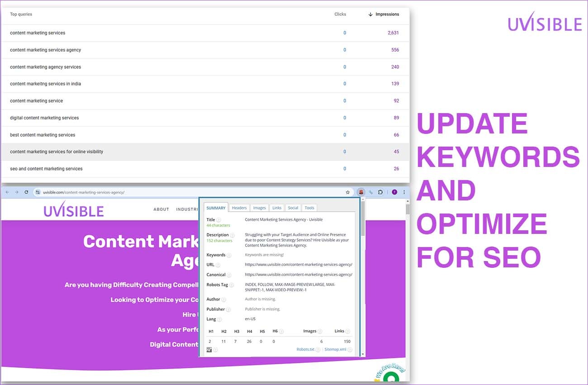
Task: Select query 'content marketing service'
Action: (37, 101)
